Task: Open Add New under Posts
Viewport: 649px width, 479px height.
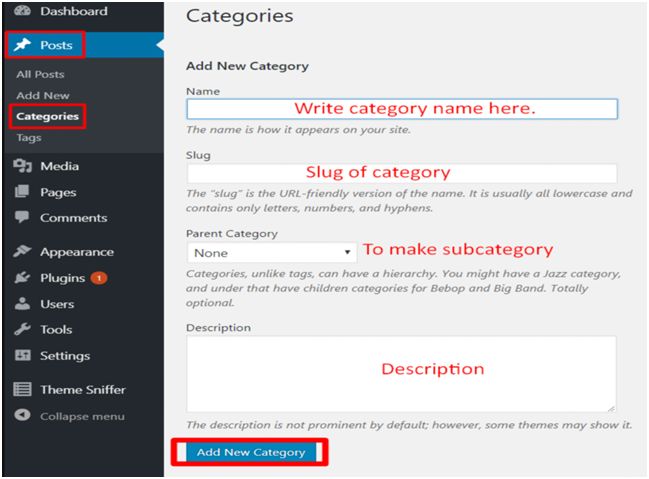Action: pos(42,96)
